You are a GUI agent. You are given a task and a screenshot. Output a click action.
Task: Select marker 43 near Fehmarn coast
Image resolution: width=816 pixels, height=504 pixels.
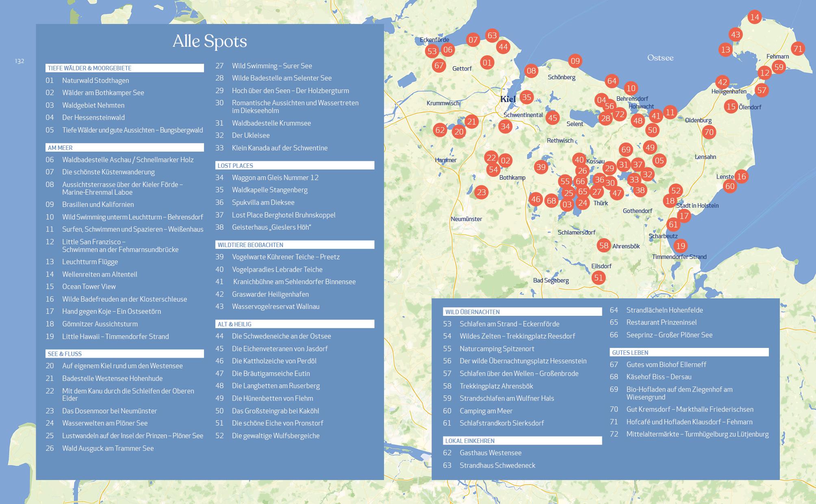pos(735,35)
